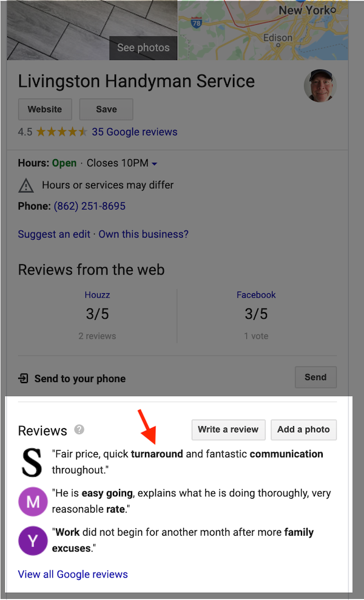The height and width of the screenshot is (600, 364).
Task: Select the purple M reviewer avatar
Action: (x=33, y=502)
